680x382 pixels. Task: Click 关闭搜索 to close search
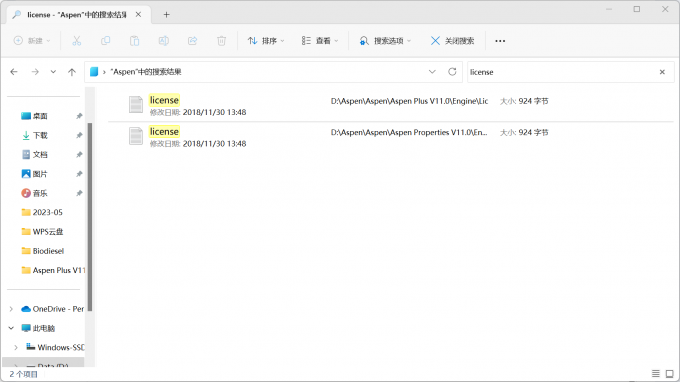coord(452,41)
